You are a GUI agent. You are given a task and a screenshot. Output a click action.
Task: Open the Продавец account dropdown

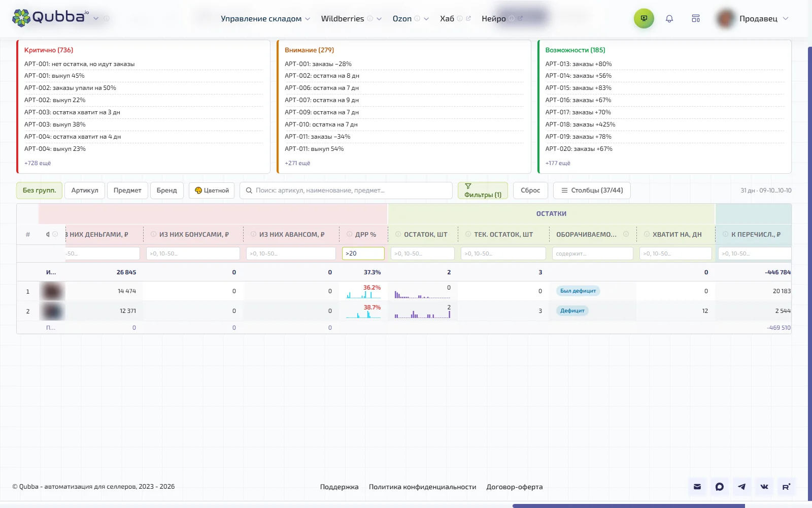[x=753, y=18]
